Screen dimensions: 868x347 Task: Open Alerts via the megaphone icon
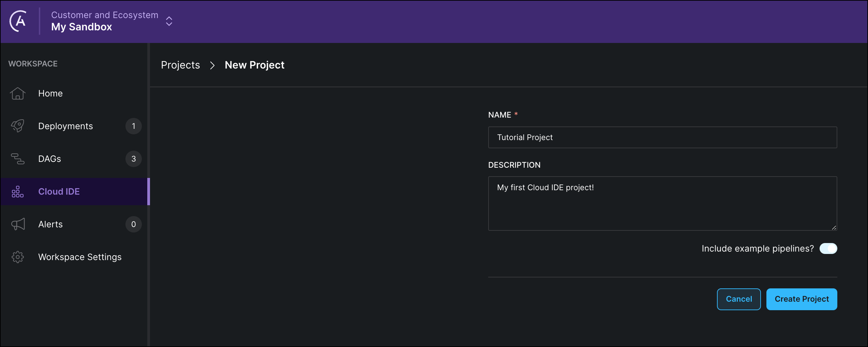tap(18, 224)
